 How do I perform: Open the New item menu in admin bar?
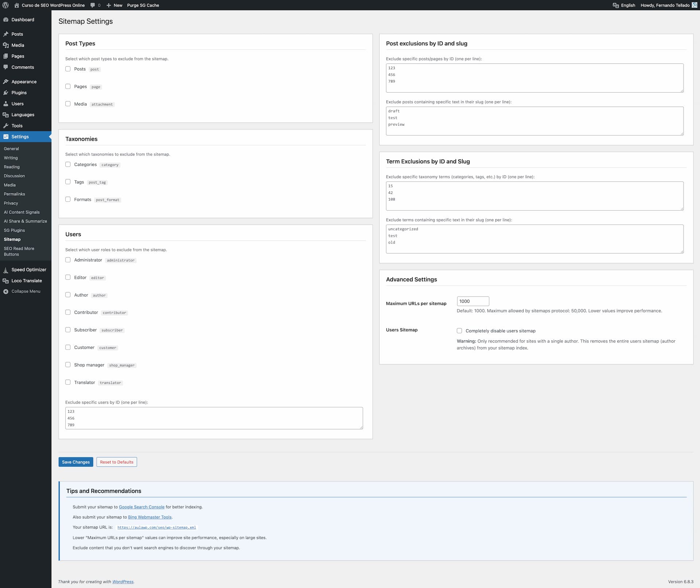tap(114, 5)
